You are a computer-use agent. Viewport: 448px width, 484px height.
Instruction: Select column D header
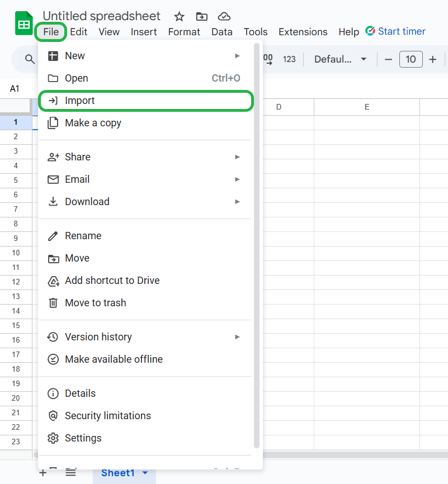coord(279,107)
